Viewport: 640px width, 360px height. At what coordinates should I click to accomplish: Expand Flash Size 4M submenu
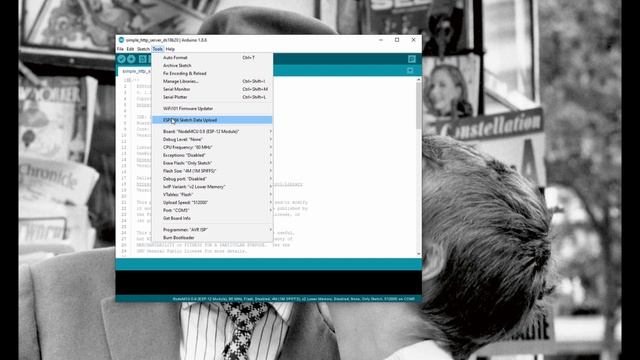[212, 171]
